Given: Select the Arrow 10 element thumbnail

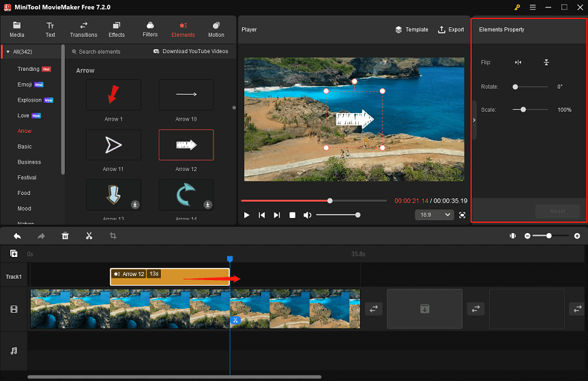Looking at the screenshot, I should click(x=186, y=95).
